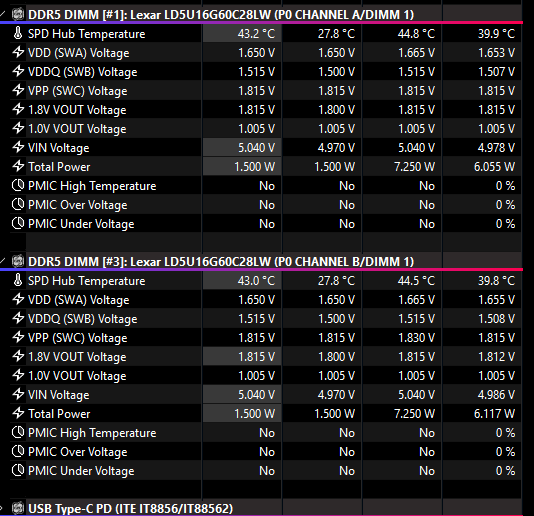Image resolution: width=534 pixels, height=516 pixels.
Task: Click DIMM #1 average temperature 39.9 °C
Action: 496,34
